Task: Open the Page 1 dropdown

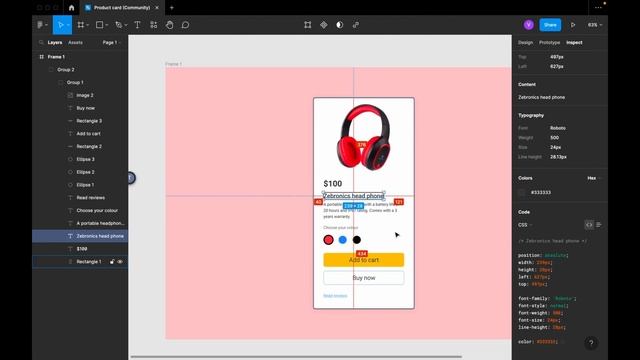Action: pyautogui.click(x=111, y=42)
